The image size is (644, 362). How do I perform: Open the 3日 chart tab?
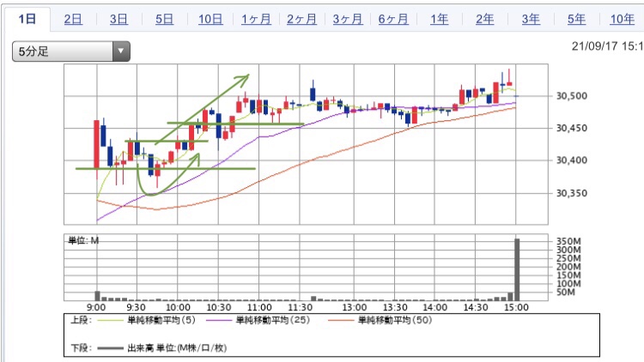(118, 18)
